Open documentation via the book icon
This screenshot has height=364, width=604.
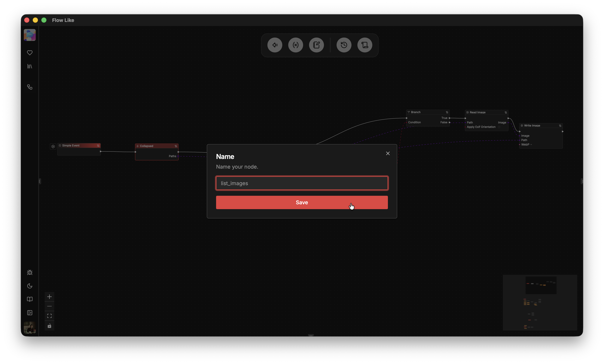30,299
